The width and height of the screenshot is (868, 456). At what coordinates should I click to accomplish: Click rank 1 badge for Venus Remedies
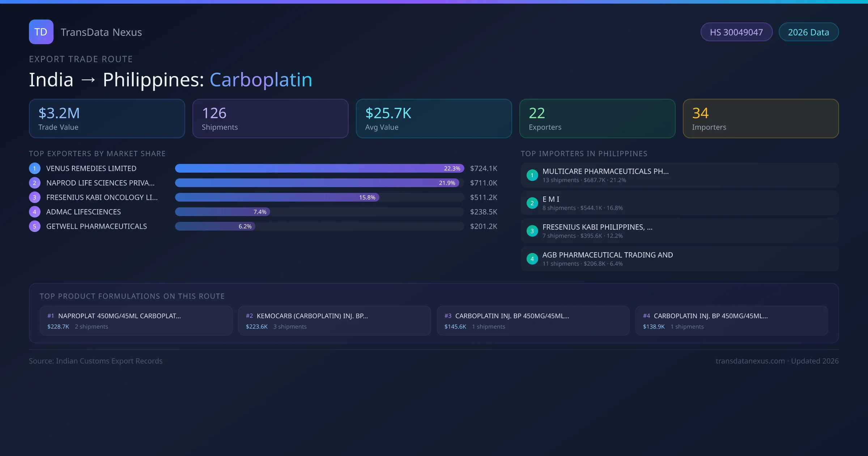pyautogui.click(x=34, y=168)
